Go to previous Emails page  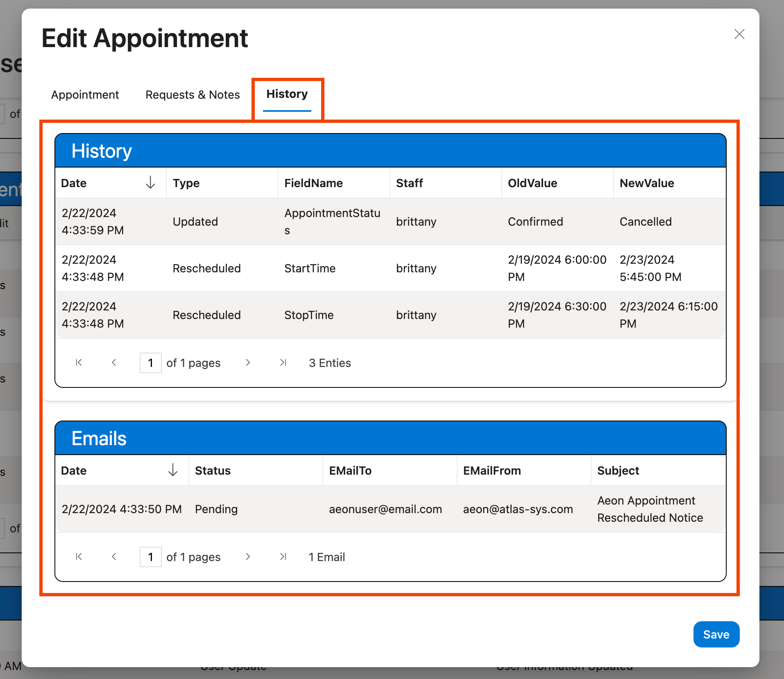pos(114,557)
